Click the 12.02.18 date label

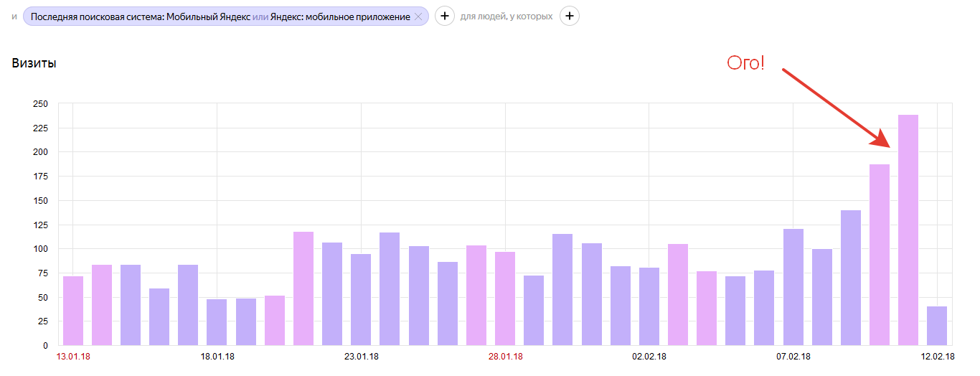click(937, 357)
